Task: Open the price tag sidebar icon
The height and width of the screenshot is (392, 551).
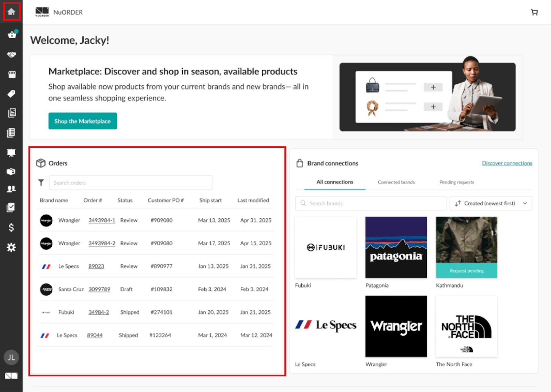Action: click(11, 94)
